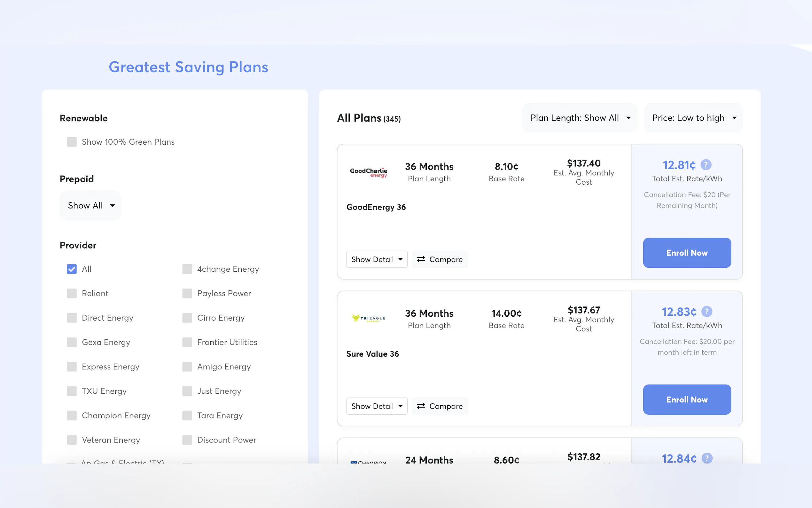812x508 pixels.
Task: Check the Reliant provider checkbox
Action: 72,293
